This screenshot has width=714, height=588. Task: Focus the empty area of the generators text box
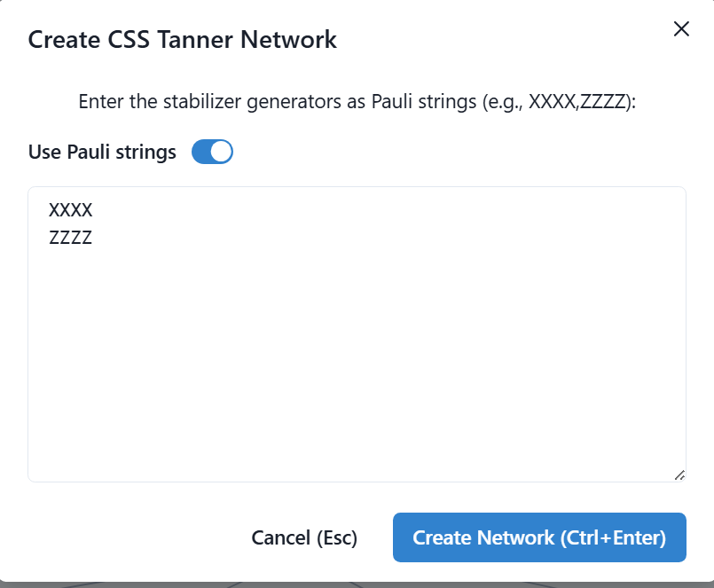click(x=357, y=360)
